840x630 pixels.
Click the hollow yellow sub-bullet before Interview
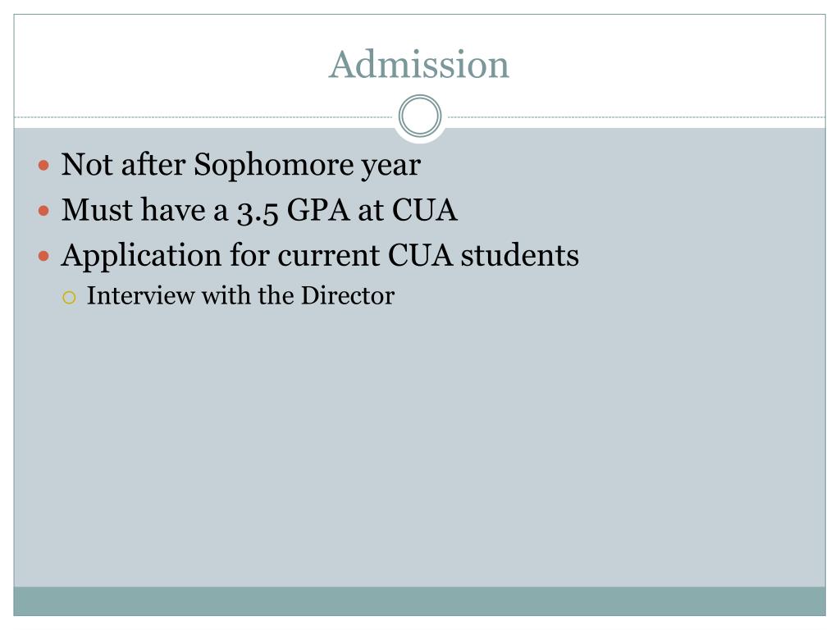tap(69, 297)
